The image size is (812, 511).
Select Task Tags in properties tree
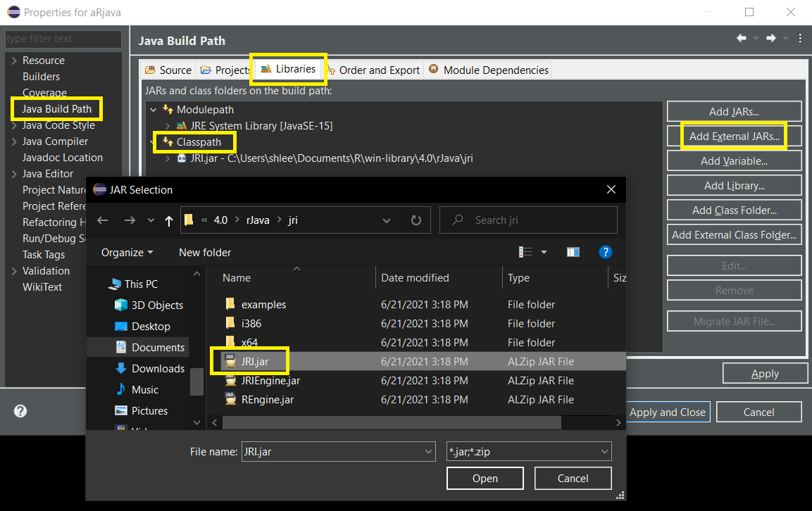(44, 255)
